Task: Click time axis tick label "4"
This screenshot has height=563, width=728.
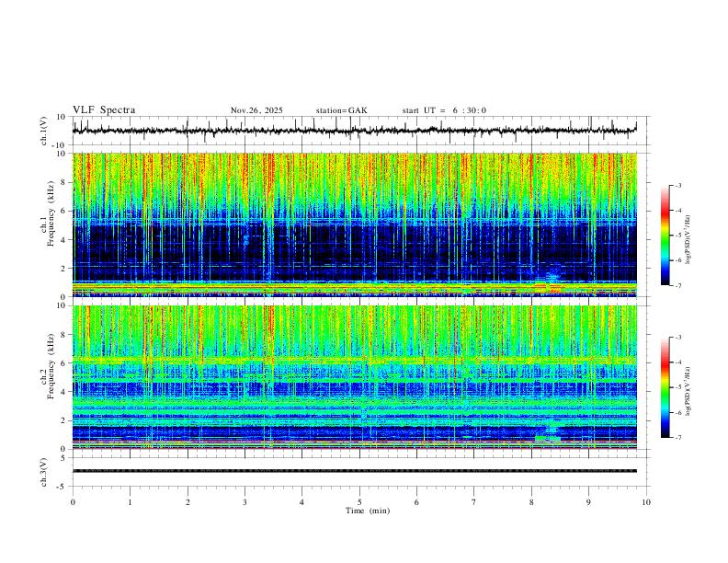Action: tap(301, 502)
